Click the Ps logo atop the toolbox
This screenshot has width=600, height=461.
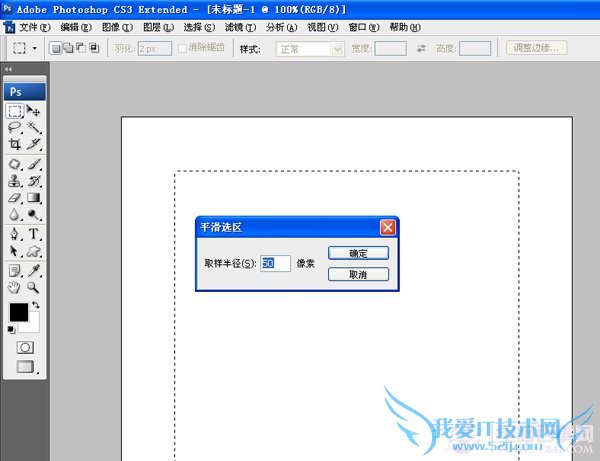click(25, 92)
